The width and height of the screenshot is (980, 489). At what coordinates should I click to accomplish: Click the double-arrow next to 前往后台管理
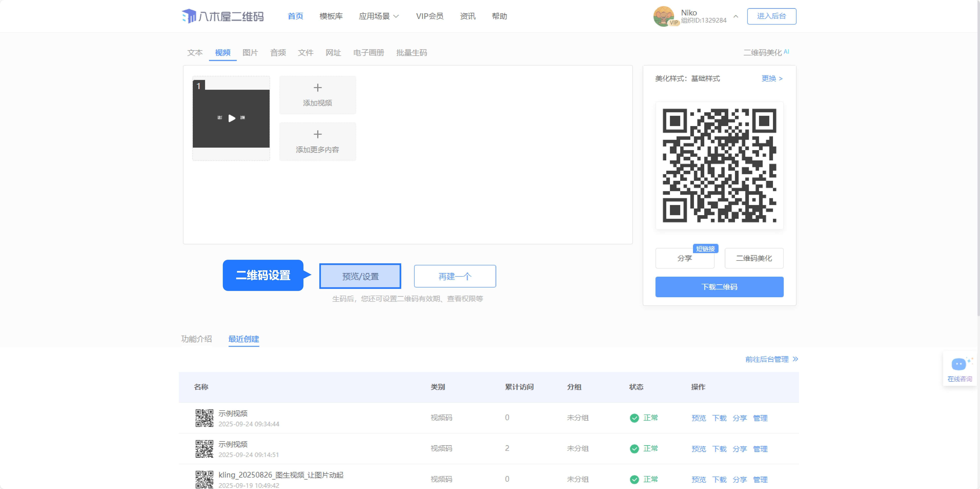795,359
